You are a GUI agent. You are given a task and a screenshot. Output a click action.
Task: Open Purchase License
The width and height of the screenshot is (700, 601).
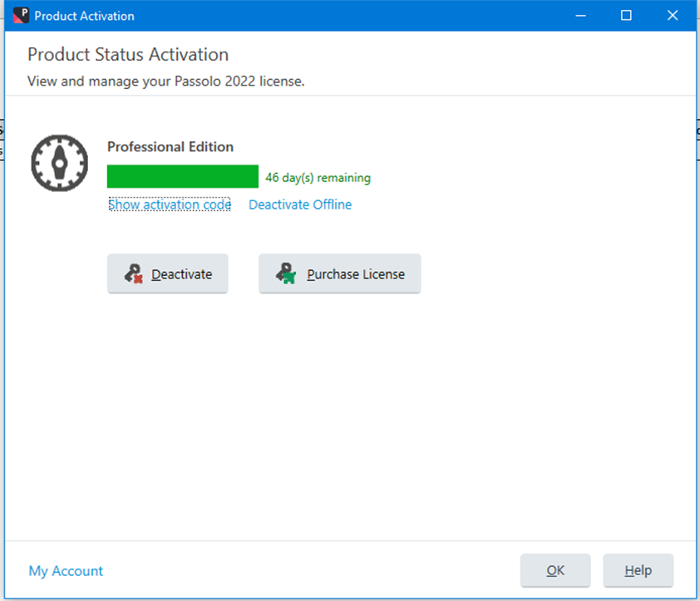(340, 273)
